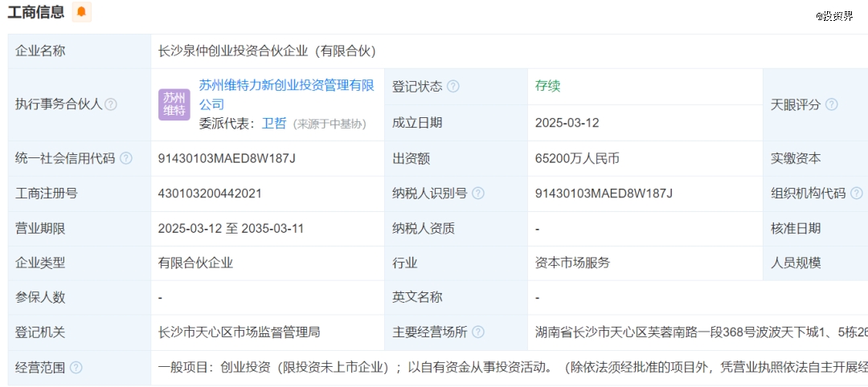The height and width of the screenshot is (387, 868).
Task: Click the credit code value beside 统一社会信用代码
Action: [x=227, y=159]
